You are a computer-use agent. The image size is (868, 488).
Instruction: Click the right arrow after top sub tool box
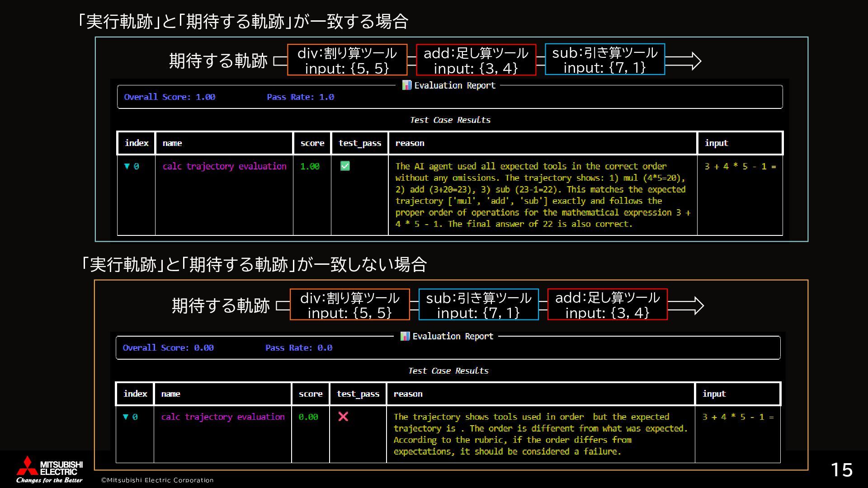[683, 61]
